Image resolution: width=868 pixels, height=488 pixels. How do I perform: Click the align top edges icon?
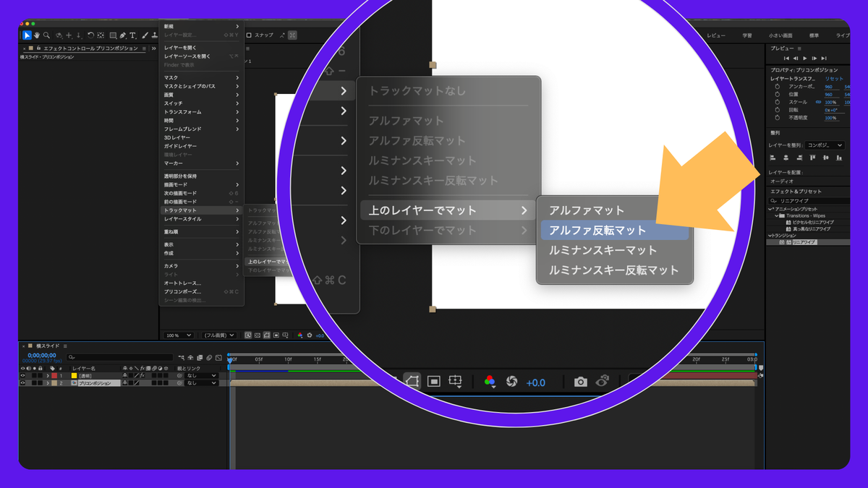[x=812, y=158]
